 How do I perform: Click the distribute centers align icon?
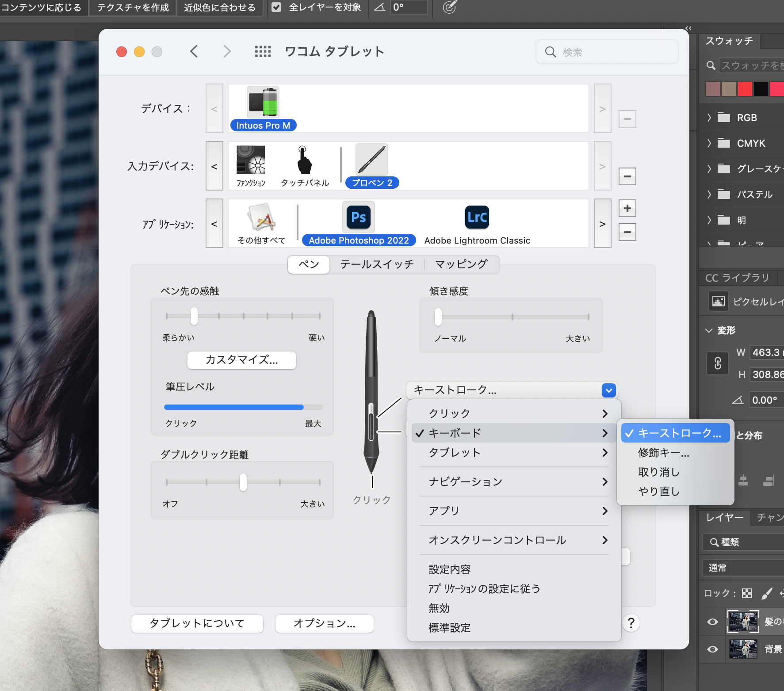point(743,481)
